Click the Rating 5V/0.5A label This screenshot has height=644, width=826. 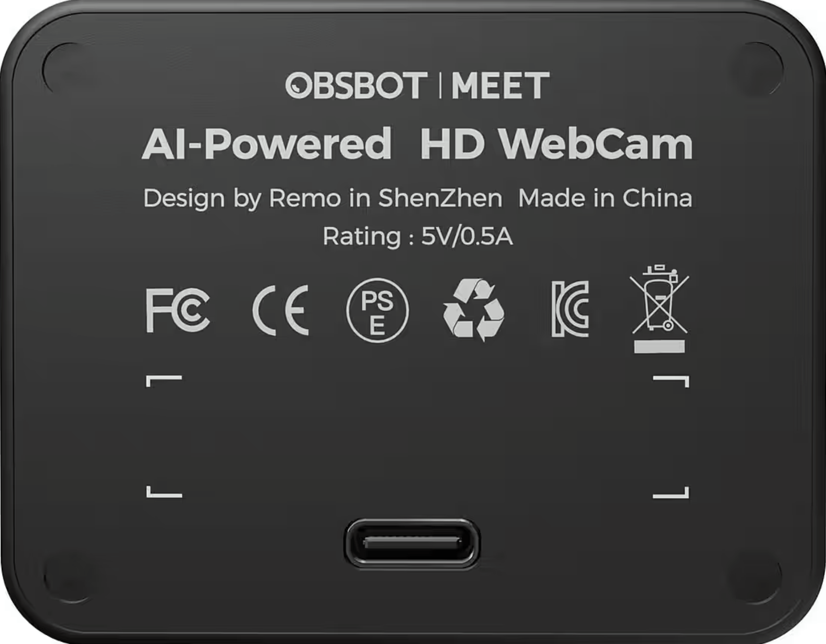point(418,236)
